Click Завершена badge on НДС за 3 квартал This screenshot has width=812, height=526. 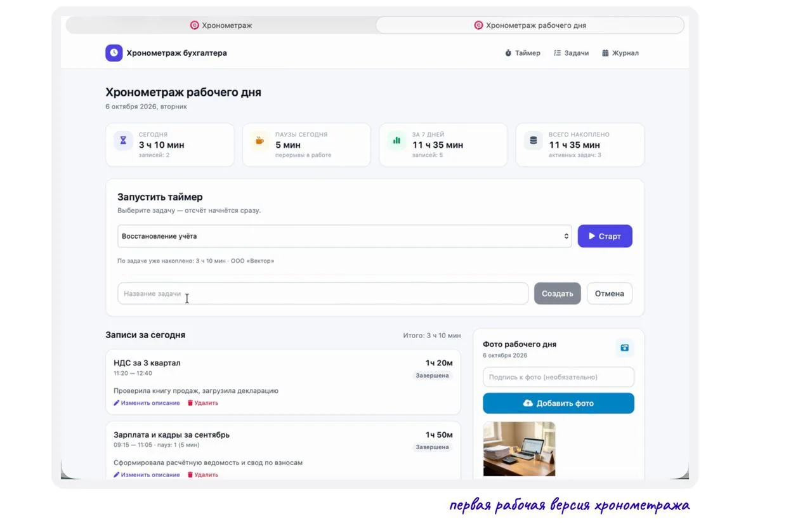[432, 376]
